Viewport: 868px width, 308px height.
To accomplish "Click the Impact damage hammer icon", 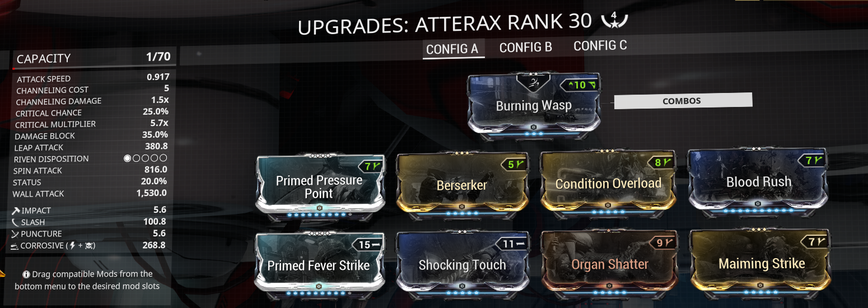I will pos(16,211).
